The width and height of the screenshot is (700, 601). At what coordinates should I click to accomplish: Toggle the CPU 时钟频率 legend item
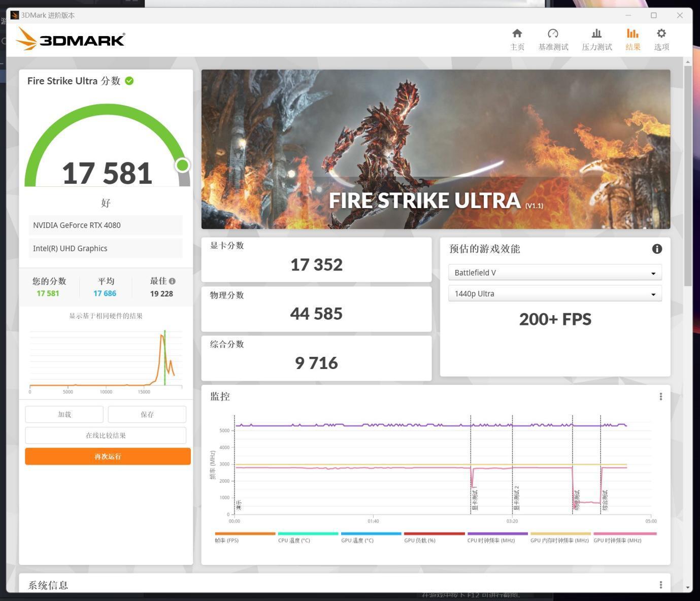pyautogui.click(x=497, y=537)
